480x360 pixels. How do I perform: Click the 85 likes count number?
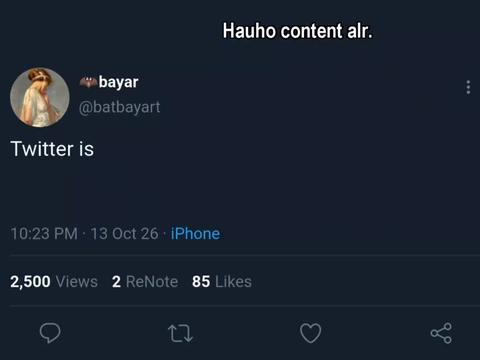(x=201, y=282)
